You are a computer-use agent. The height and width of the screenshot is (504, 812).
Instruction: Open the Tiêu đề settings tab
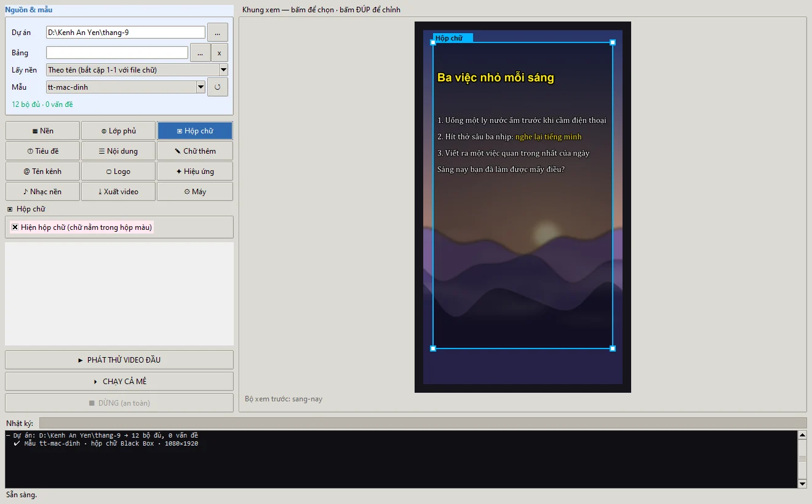[42, 151]
